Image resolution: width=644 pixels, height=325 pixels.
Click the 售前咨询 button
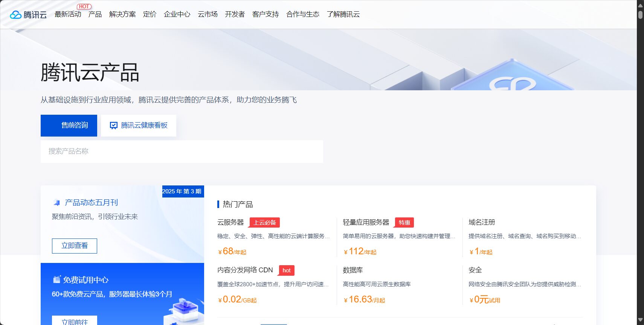pos(69,126)
